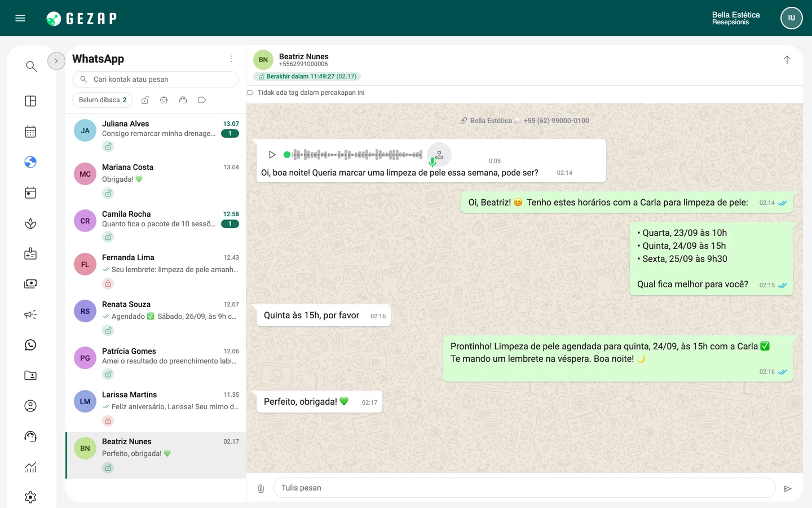
Task: Open Larissa Martins conversation
Action: [x=156, y=408]
